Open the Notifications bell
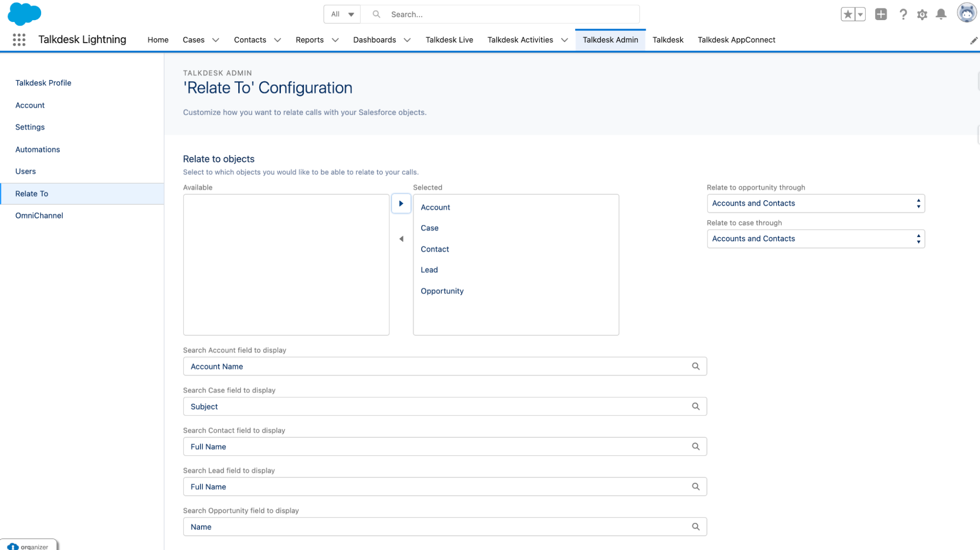980x550 pixels. point(941,14)
